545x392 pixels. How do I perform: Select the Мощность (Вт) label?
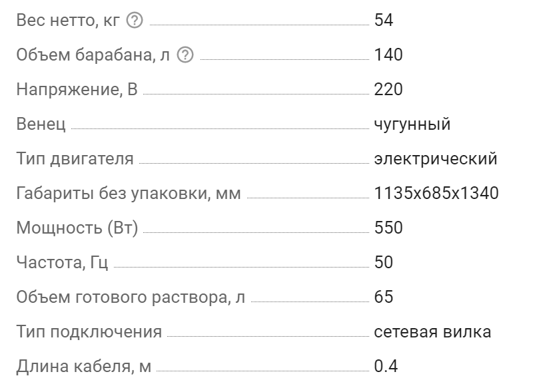pos(77,228)
